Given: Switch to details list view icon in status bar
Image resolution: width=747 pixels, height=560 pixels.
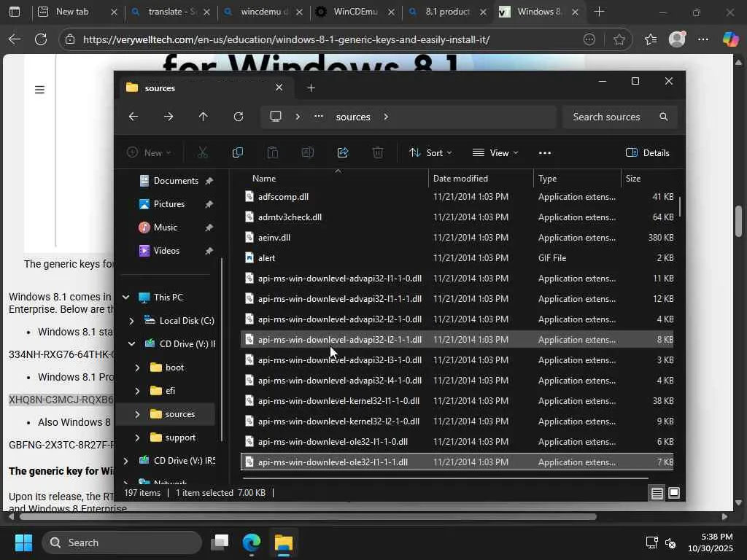Looking at the screenshot, I should click(657, 493).
